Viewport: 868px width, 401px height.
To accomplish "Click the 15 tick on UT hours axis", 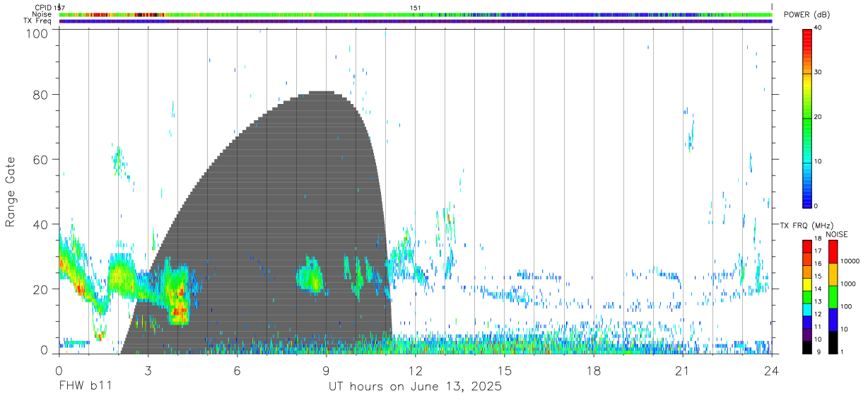I will point(505,371).
